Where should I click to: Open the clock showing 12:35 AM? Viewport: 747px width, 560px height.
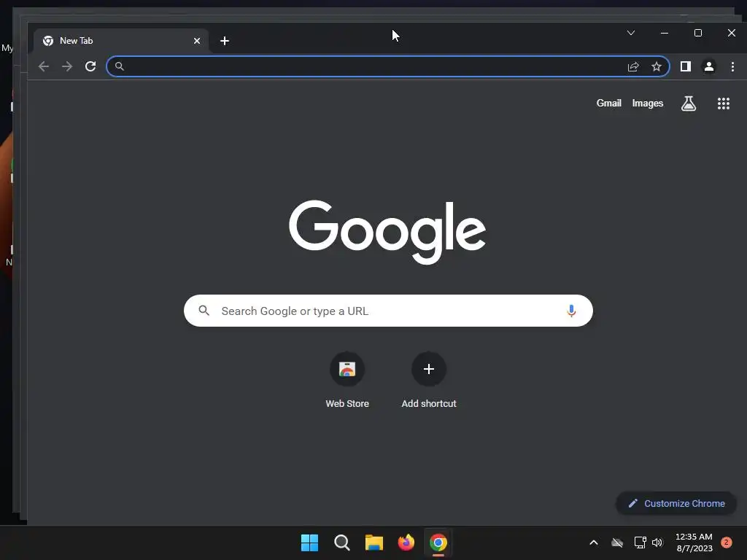point(694,542)
